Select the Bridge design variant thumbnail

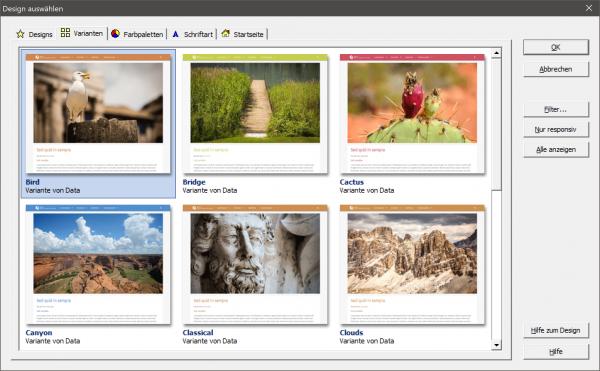255,114
